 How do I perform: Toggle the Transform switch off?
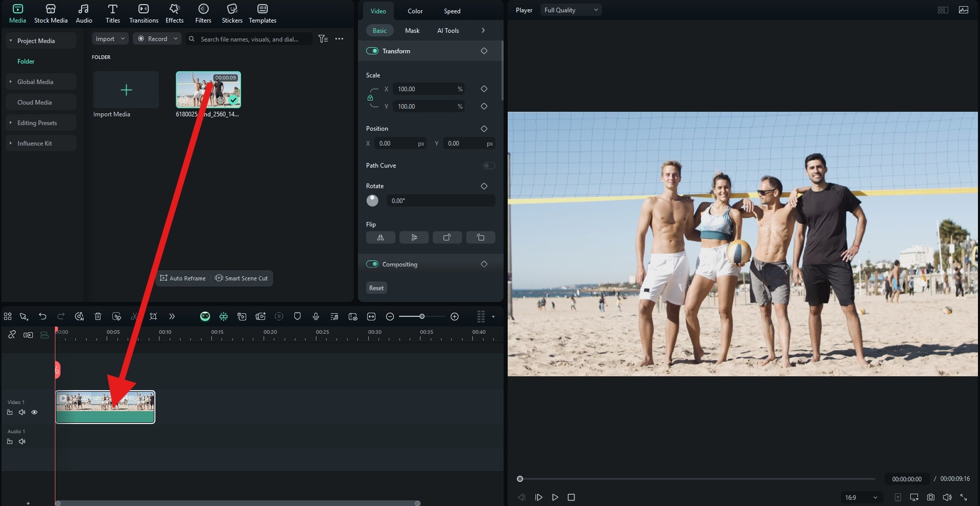pyautogui.click(x=372, y=51)
